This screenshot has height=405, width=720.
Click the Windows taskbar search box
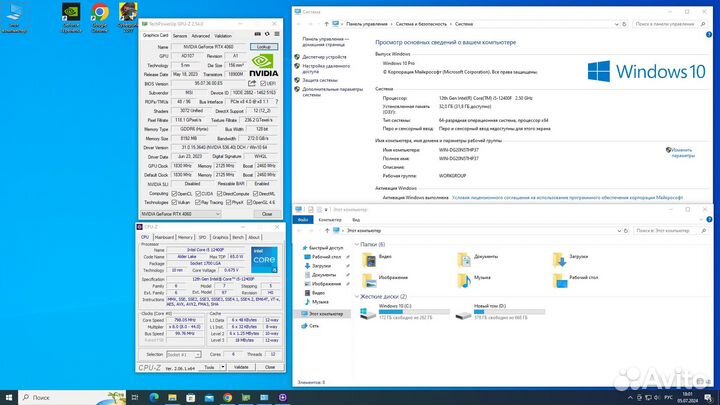pyautogui.click(x=71, y=397)
